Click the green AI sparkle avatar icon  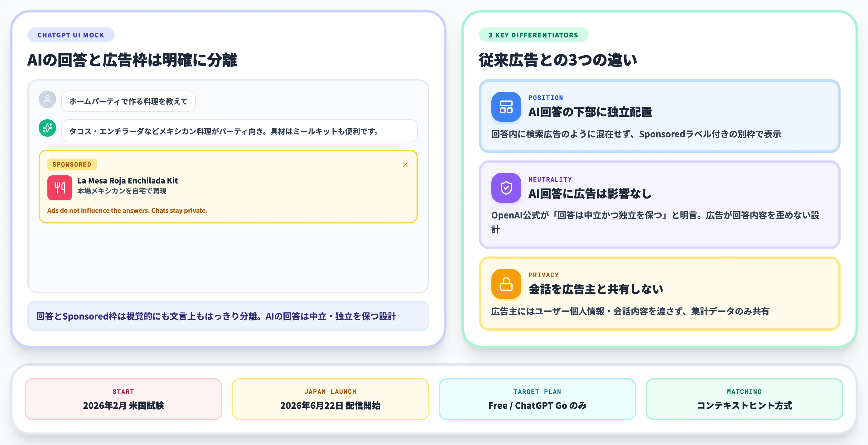(x=47, y=128)
